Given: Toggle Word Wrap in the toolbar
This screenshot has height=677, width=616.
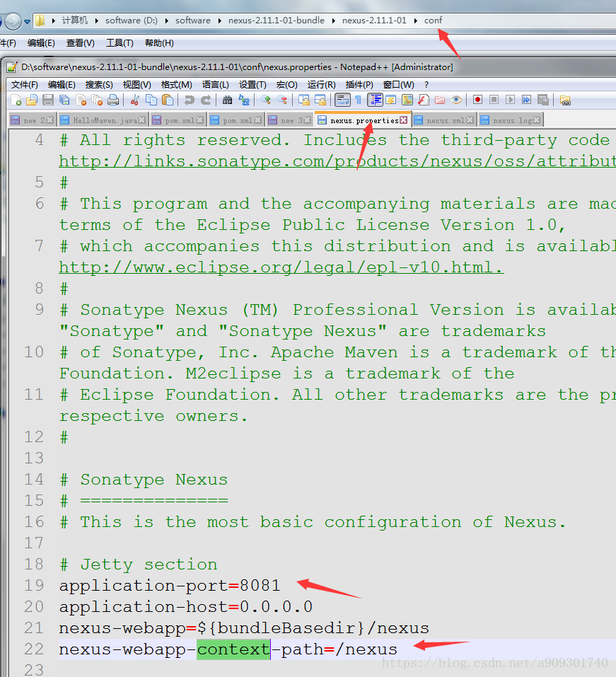Looking at the screenshot, I should point(342,100).
